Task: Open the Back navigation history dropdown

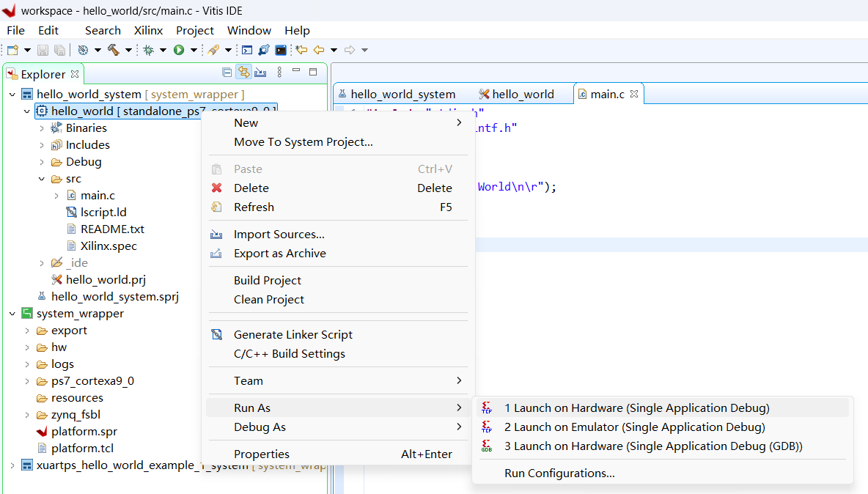Action: tap(334, 51)
